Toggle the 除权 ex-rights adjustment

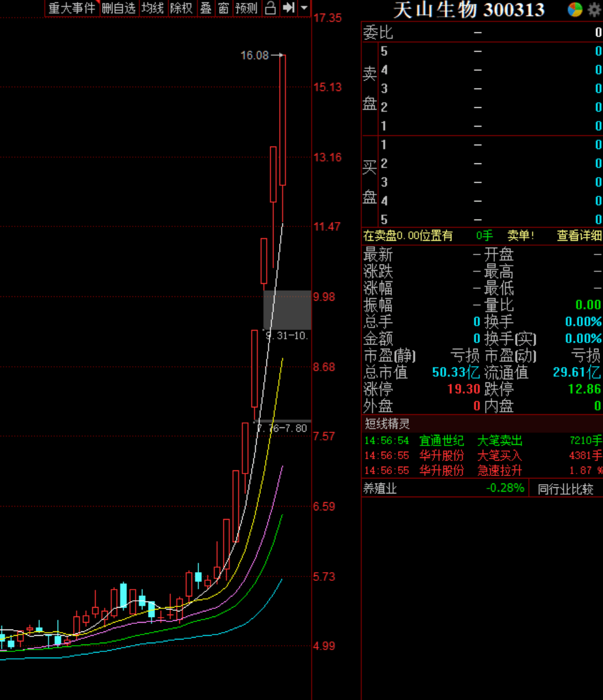tap(181, 8)
